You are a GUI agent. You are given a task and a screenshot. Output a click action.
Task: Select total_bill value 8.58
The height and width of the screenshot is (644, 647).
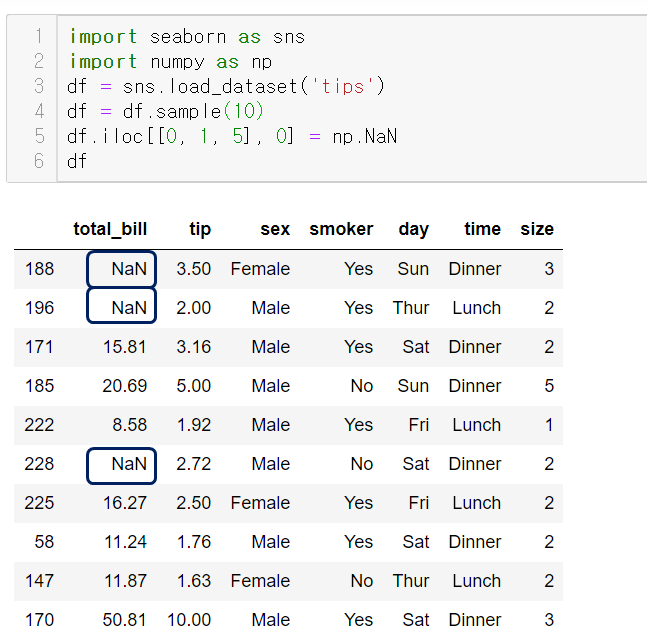(130, 425)
